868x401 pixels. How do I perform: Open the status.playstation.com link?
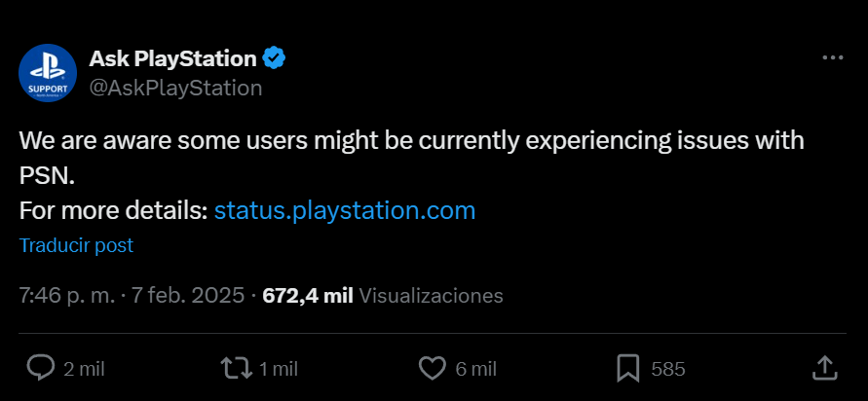(345, 210)
